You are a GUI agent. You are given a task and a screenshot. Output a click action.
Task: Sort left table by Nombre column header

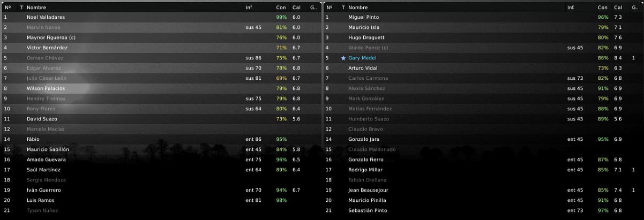(36, 7)
